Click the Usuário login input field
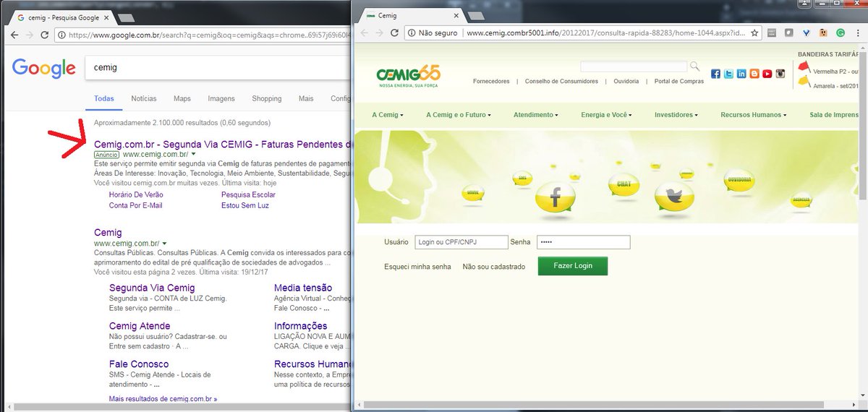This screenshot has width=868, height=412. tap(460, 243)
